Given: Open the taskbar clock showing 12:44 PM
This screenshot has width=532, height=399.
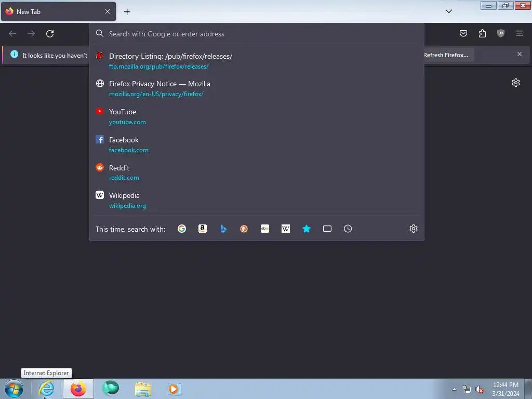Looking at the screenshot, I should [506, 389].
